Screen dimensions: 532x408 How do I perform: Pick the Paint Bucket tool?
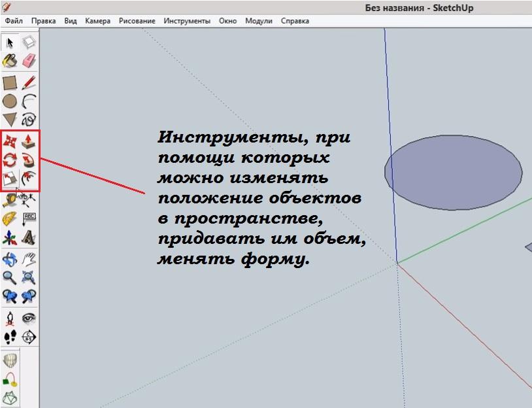(10, 61)
